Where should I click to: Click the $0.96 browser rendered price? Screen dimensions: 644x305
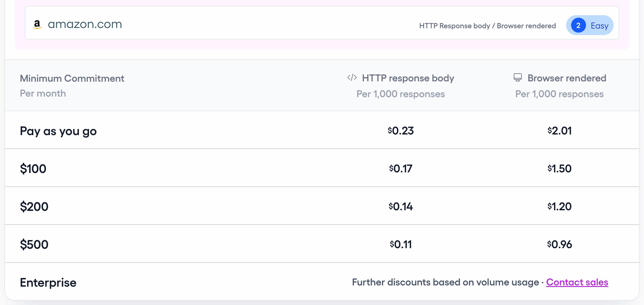click(x=559, y=244)
